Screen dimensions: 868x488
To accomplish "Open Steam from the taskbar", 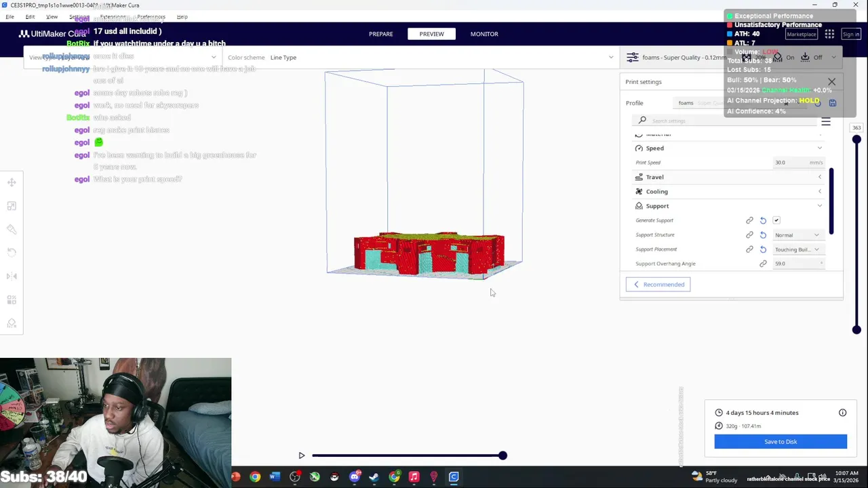I will point(374,477).
